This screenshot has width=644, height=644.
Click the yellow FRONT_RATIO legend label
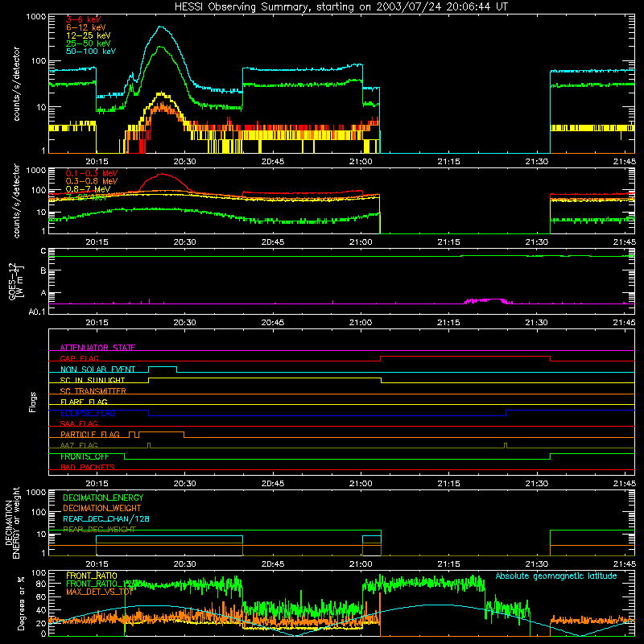click(92, 576)
